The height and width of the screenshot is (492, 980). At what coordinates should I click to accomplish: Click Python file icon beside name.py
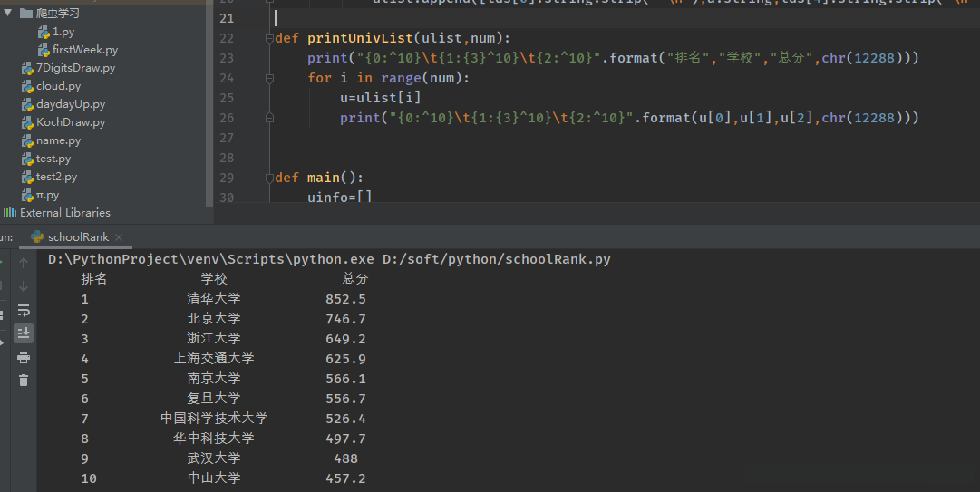(27, 140)
